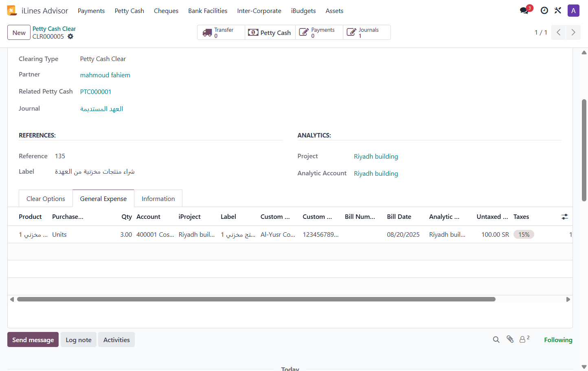
Task: Open the Cheques menu
Action: point(166,11)
